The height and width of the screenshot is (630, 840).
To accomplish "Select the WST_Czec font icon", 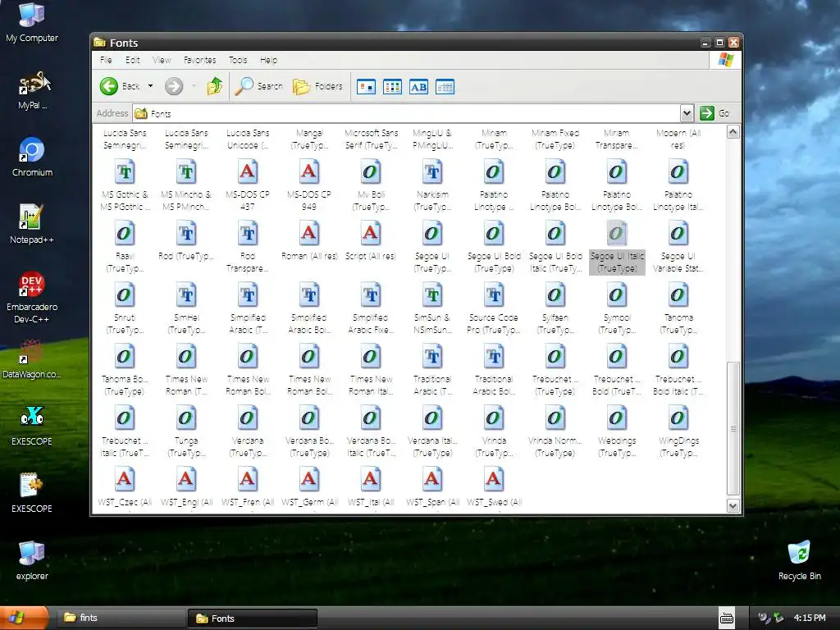I will coord(125,480).
